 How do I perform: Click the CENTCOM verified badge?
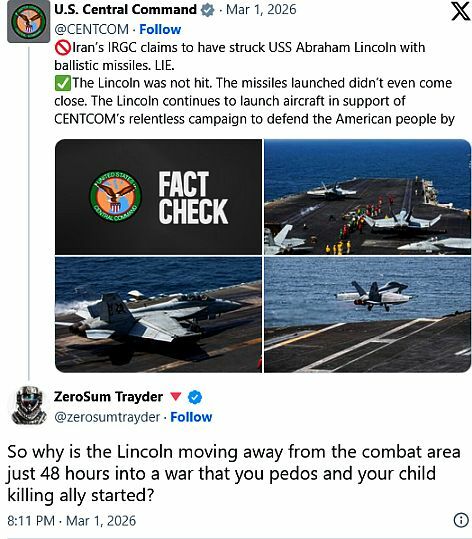pyautogui.click(x=208, y=10)
